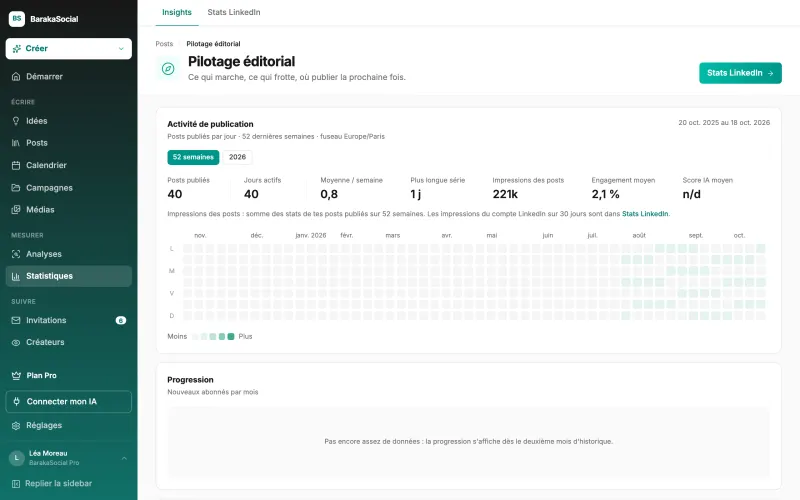Image resolution: width=800 pixels, height=500 pixels.
Task: Click the Posts publiés value 40
Action: click(174, 194)
